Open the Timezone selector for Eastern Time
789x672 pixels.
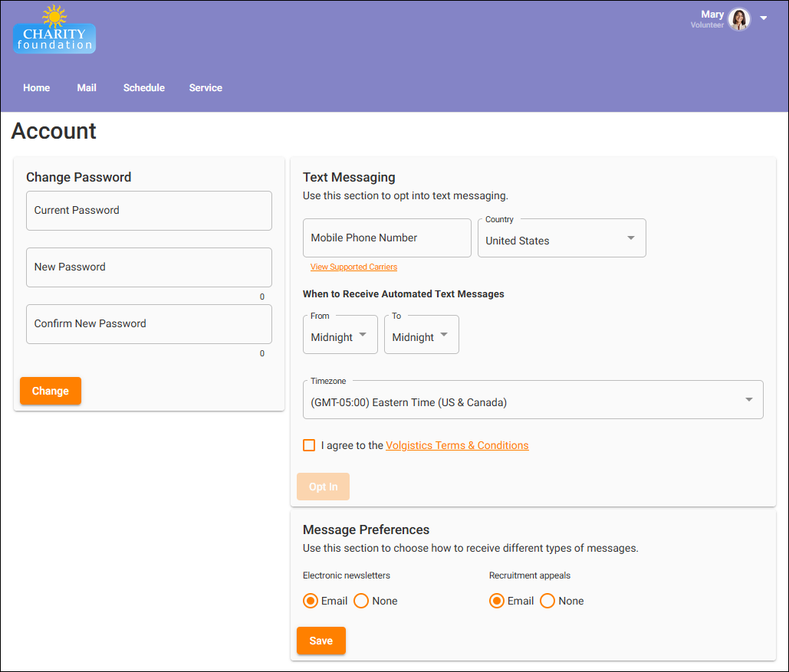pos(532,399)
